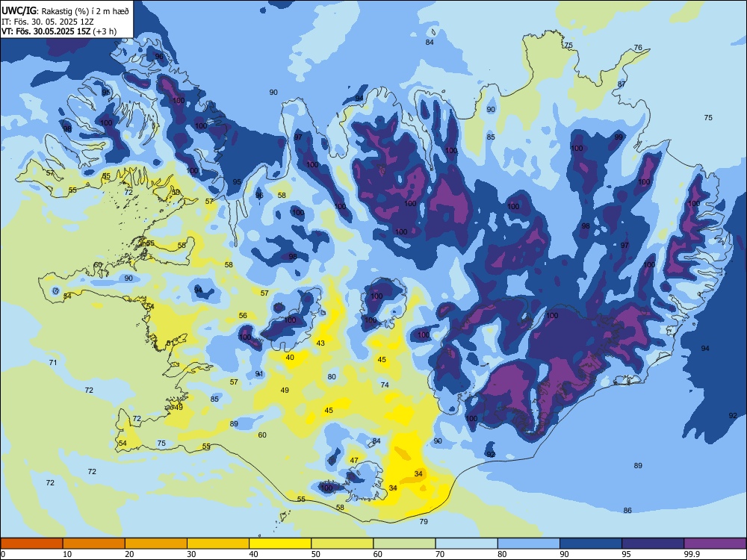Click the '80' value on the map
Screen dimensions: 747x560
pyautogui.click(x=332, y=376)
